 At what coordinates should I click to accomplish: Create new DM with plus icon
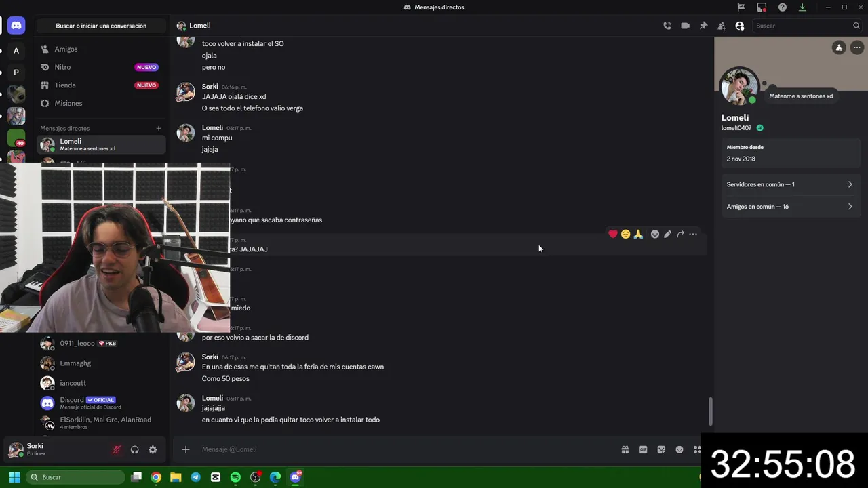[159, 128]
